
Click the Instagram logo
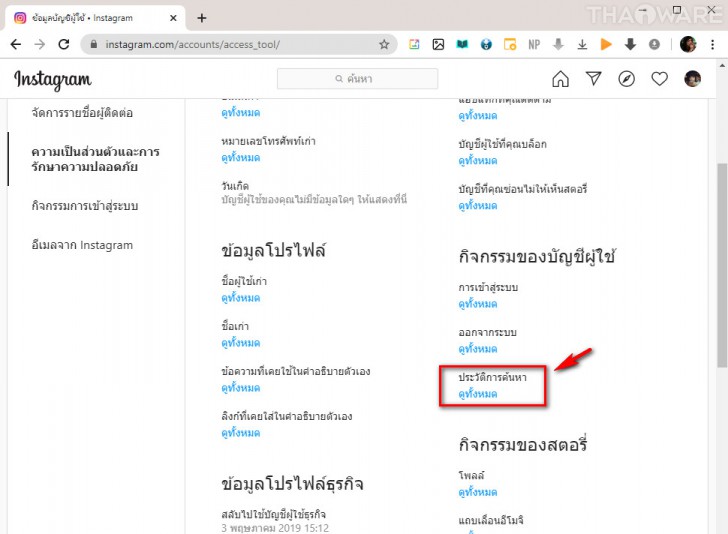click(x=52, y=80)
